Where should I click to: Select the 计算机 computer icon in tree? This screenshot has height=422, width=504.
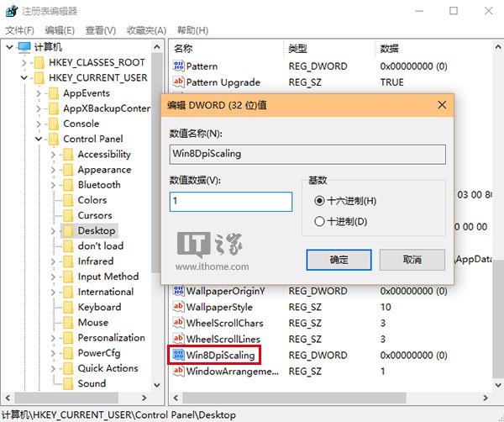pos(24,47)
